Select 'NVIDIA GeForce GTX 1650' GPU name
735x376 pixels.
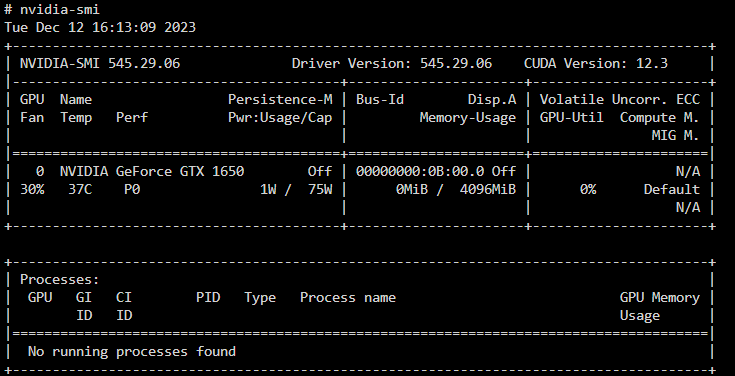click(x=152, y=172)
